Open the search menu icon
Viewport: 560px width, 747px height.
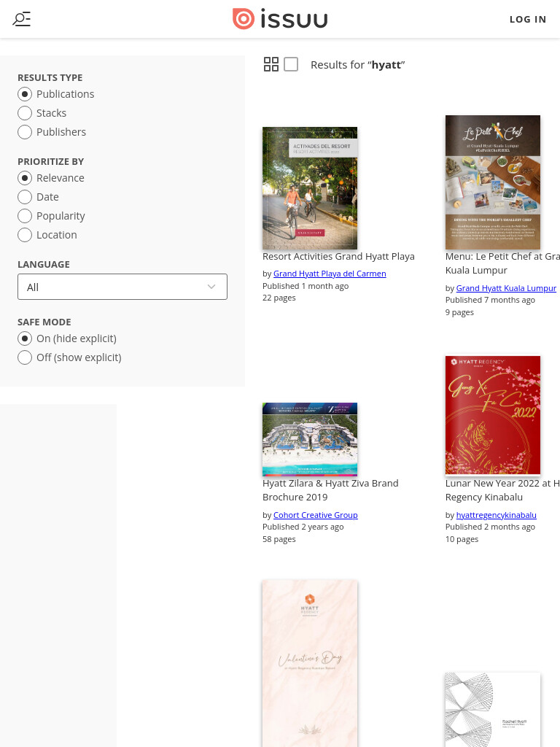coord(21,19)
